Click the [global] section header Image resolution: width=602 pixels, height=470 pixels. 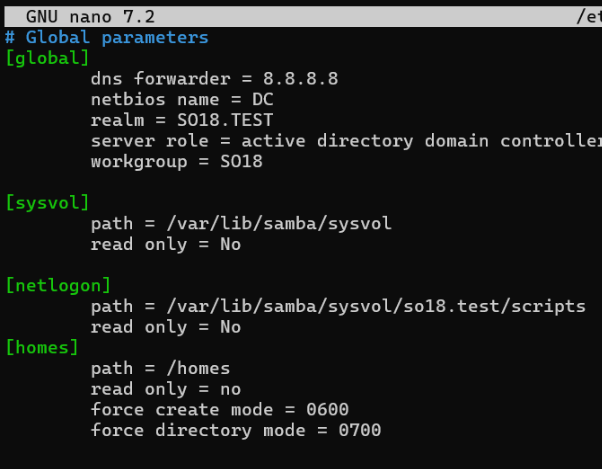[x=47, y=58]
